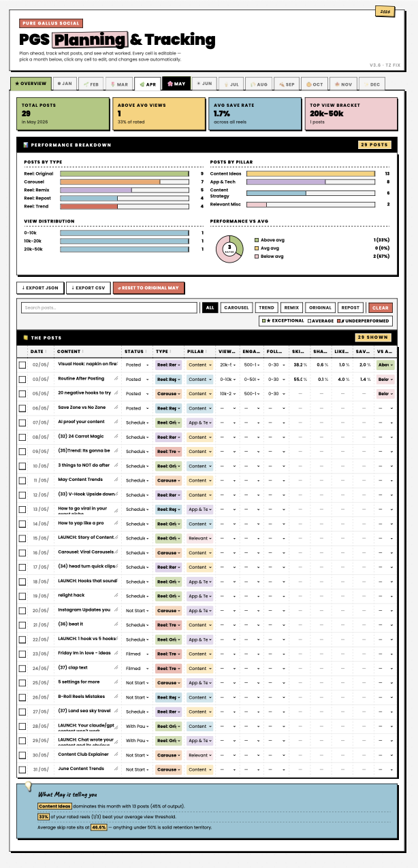Filter posts by Carousel
The height and width of the screenshot is (868, 418).
pos(237,307)
